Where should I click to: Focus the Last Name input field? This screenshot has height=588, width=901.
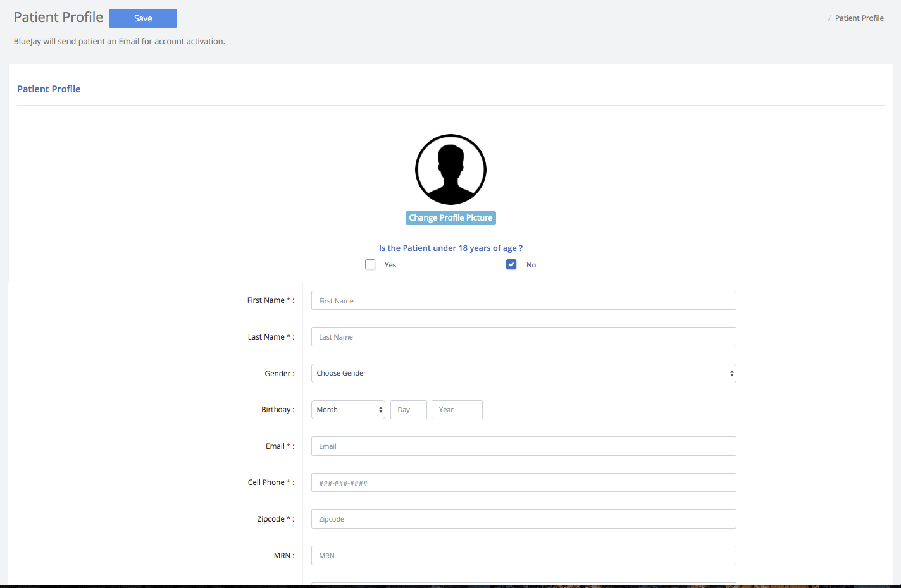click(524, 336)
